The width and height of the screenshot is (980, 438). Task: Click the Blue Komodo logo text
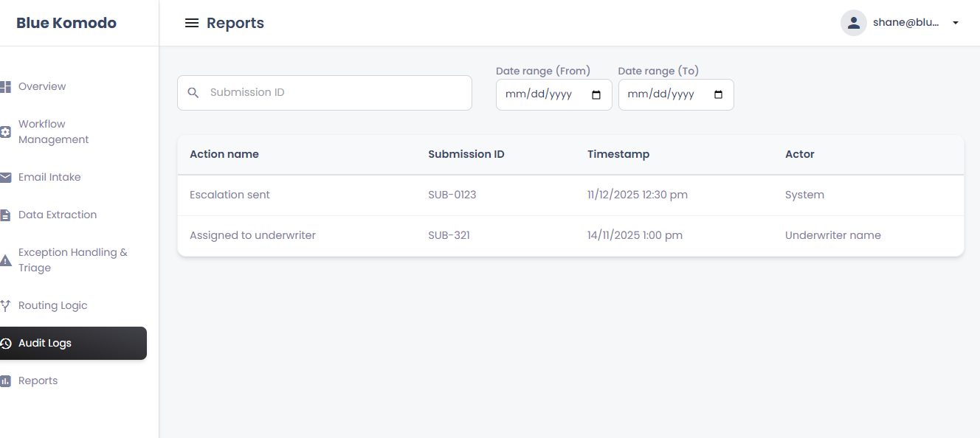66,23
